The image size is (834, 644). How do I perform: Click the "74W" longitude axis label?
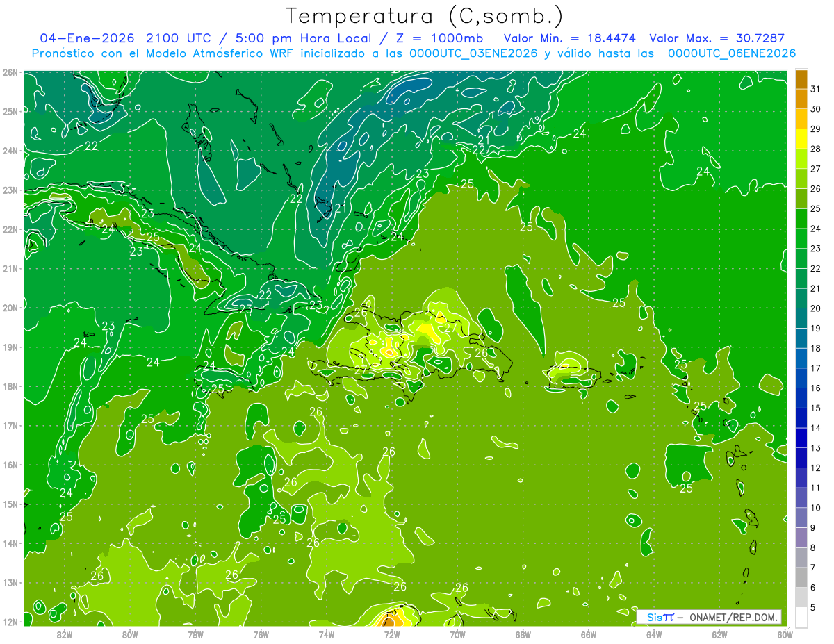pos(326,634)
